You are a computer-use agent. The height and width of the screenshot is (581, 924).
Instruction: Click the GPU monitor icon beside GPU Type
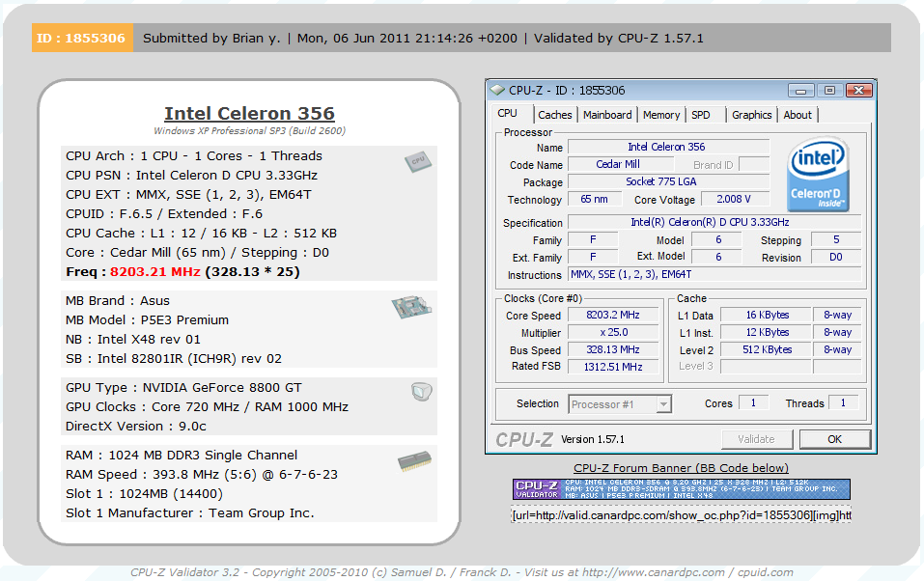(x=421, y=391)
